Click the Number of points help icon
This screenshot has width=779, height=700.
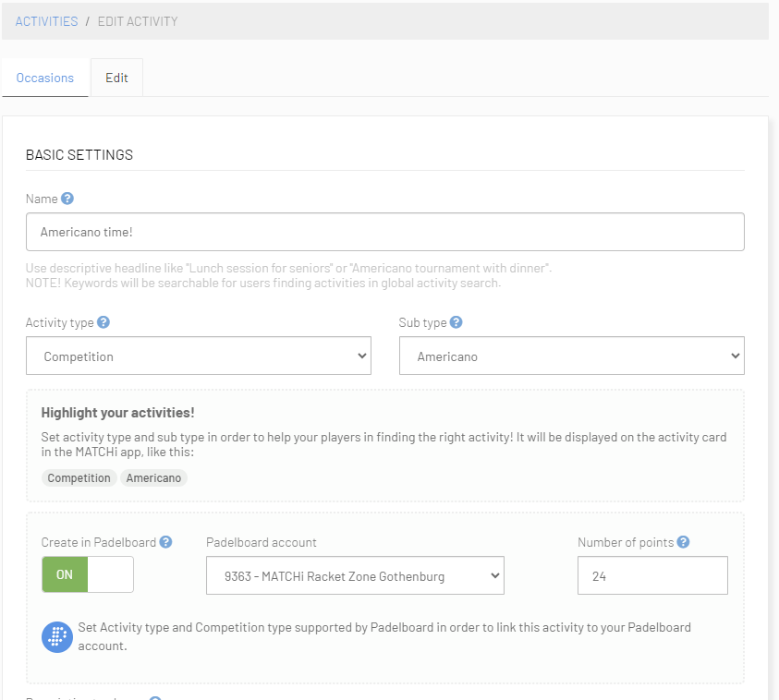[683, 542]
